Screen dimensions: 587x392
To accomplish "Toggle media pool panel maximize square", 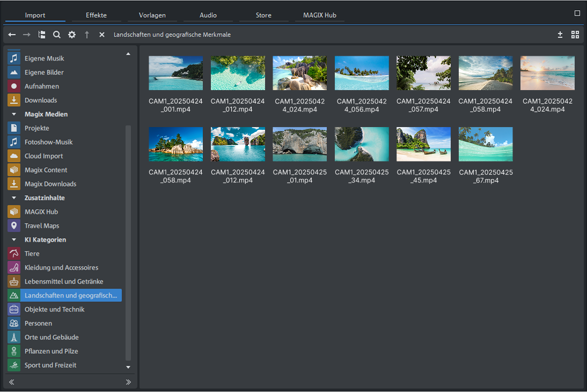I will point(577,13).
